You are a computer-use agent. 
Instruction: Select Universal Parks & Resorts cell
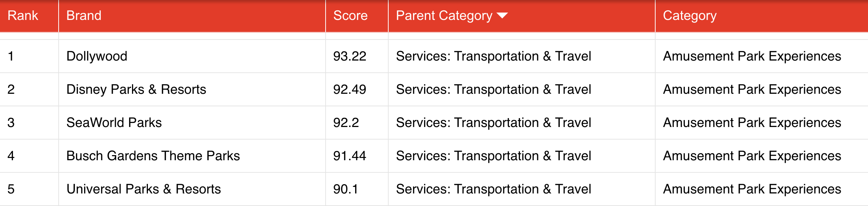tap(143, 189)
